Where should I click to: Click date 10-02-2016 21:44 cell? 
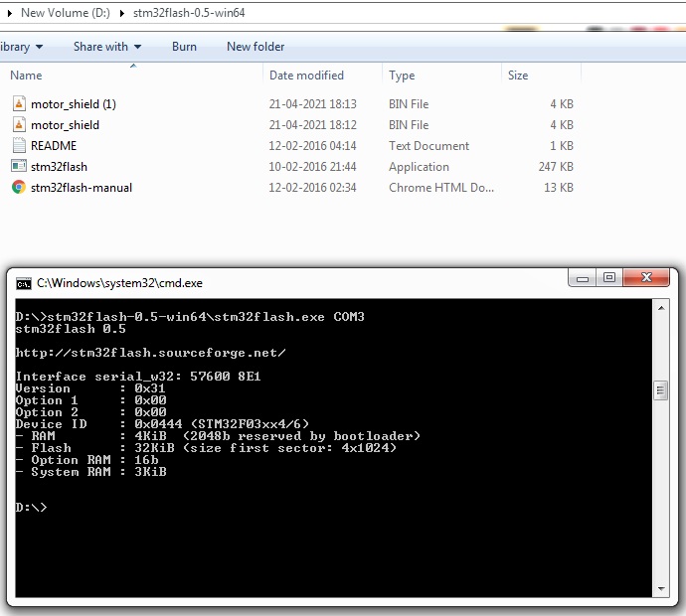(313, 167)
